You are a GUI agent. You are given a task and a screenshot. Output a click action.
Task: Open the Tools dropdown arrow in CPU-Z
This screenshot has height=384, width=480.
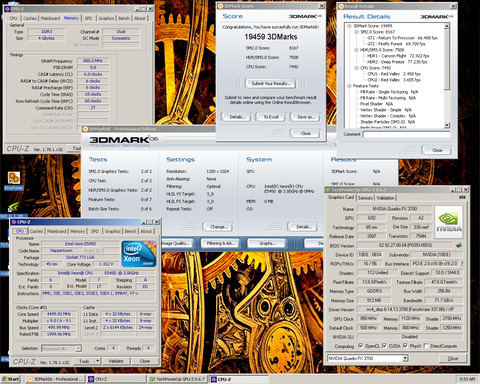pyautogui.click(x=97, y=361)
